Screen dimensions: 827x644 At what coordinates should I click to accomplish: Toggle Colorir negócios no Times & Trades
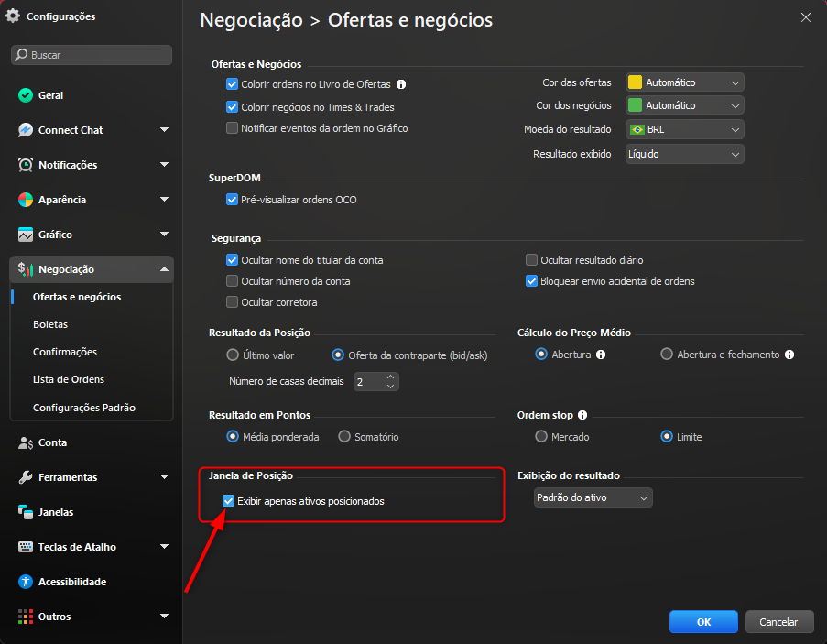coord(232,107)
